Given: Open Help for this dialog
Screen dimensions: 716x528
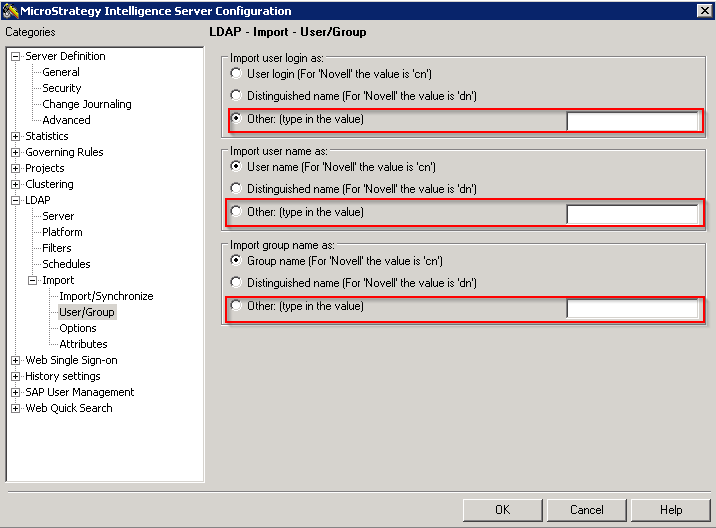Looking at the screenshot, I should [671, 510].
